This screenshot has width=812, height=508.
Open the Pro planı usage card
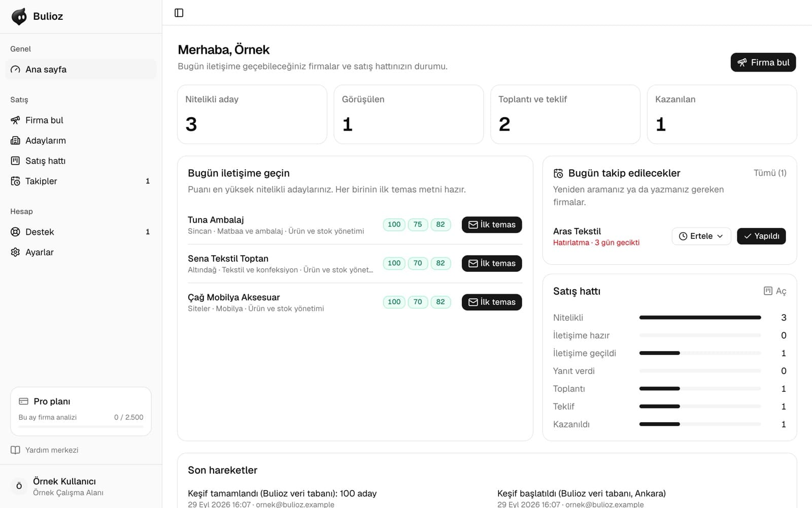pyautogui.click(x=81, y=411)
